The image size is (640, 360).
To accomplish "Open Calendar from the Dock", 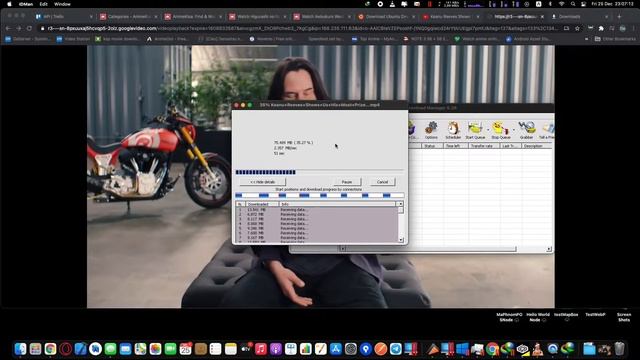I will pos(186,349).
